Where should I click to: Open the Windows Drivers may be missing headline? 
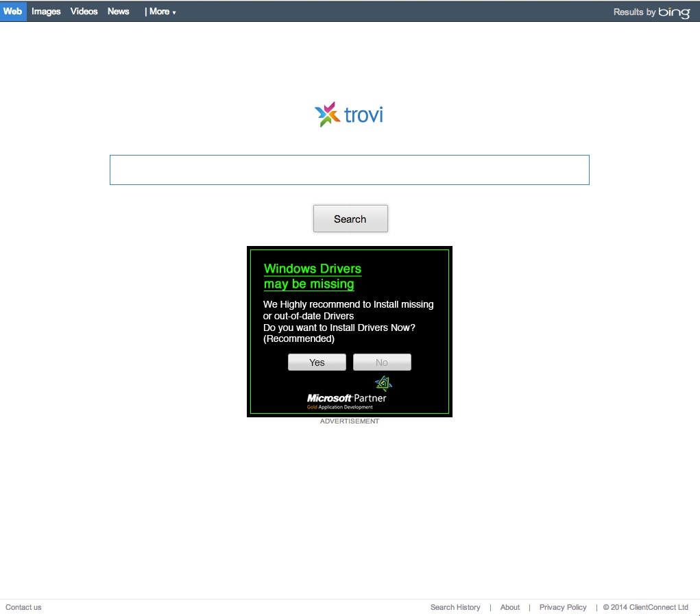click(x=313, y=276)
